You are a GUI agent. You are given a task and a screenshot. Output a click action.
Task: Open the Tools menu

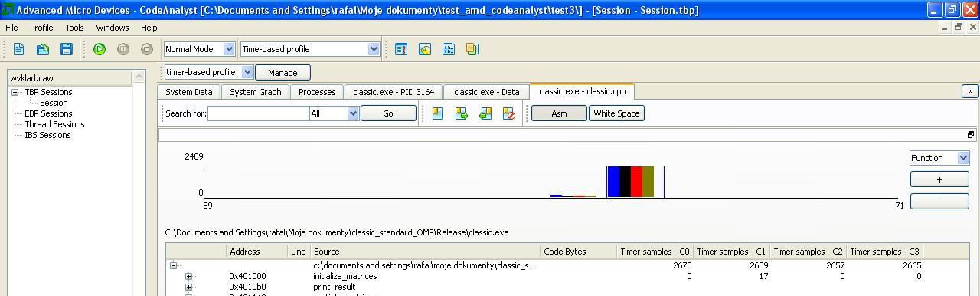tap(74, 28)
